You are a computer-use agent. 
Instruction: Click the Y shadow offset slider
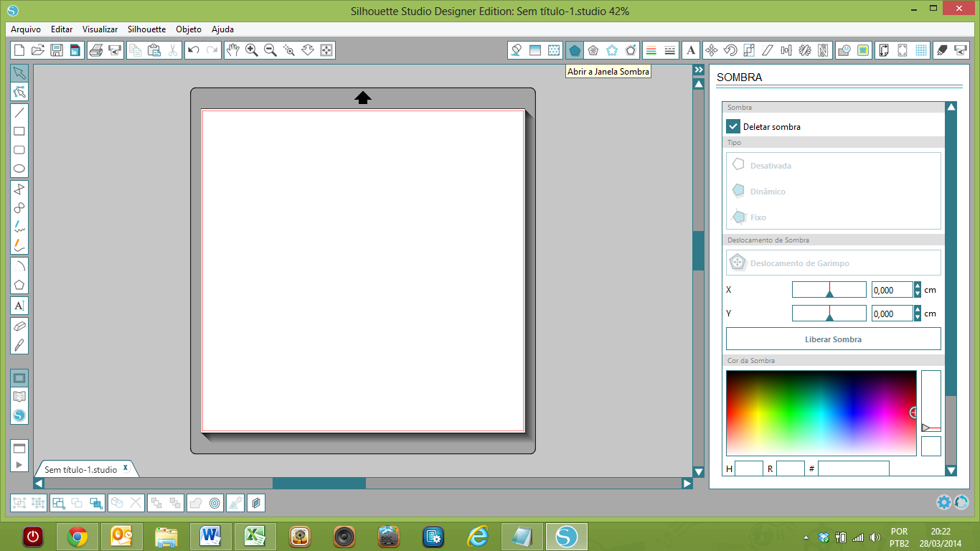point(829,314)
